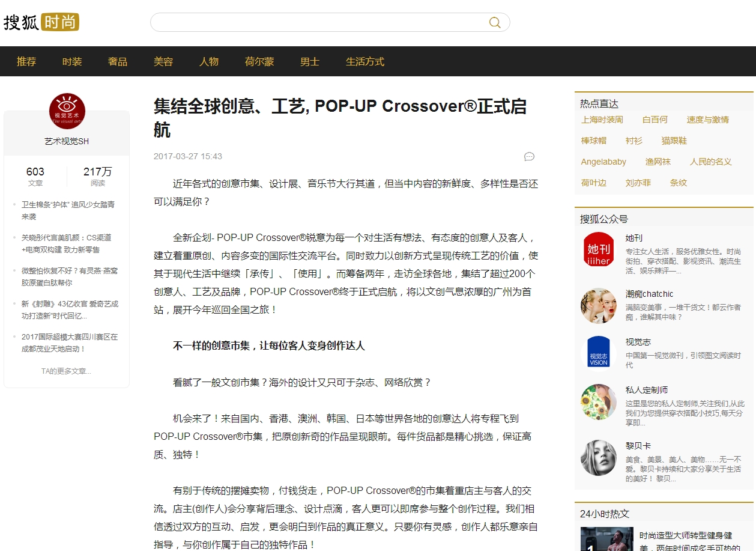The height and width of the screenshot is (551, 756).
Task: Open the 她刊 iiiher account logo
Action: pyautogui.click(x=599, y=249)
